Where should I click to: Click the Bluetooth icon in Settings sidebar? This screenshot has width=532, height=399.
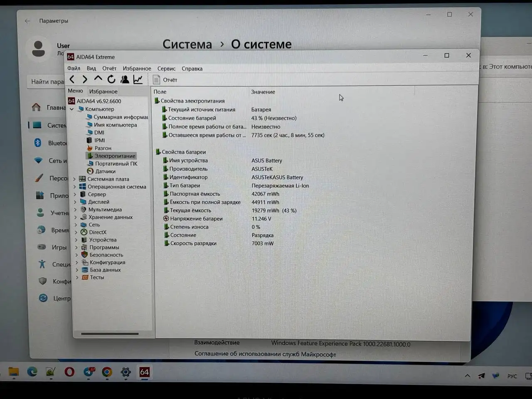click(x=37, y=143)
